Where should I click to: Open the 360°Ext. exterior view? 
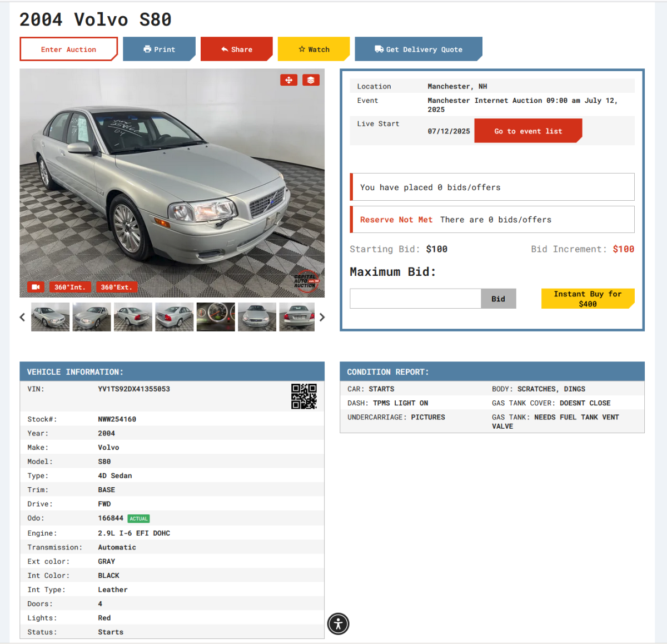117,286
